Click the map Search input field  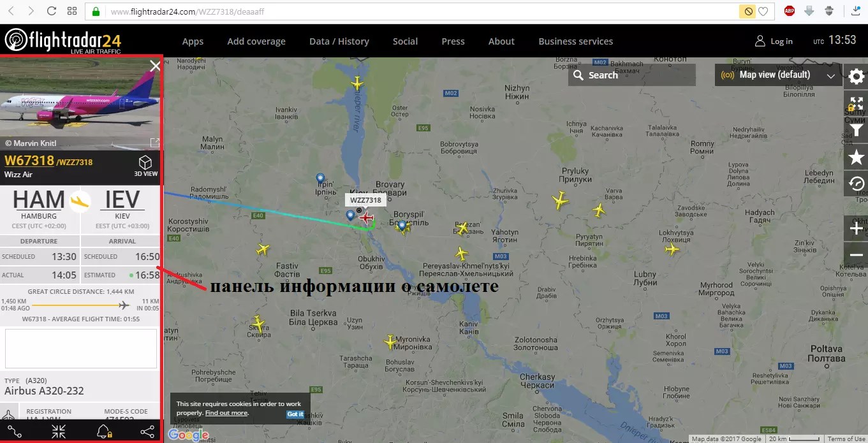[x=632, y=75]
